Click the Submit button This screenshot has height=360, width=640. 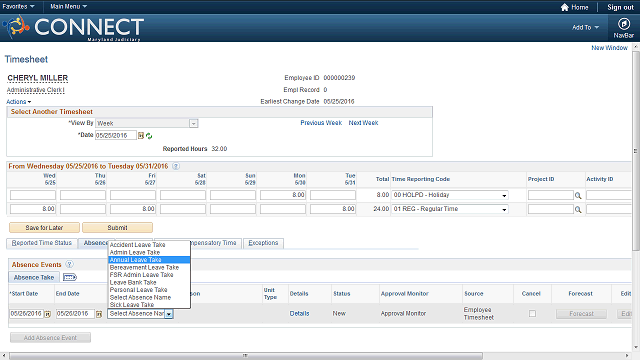(x=117, y=228)
